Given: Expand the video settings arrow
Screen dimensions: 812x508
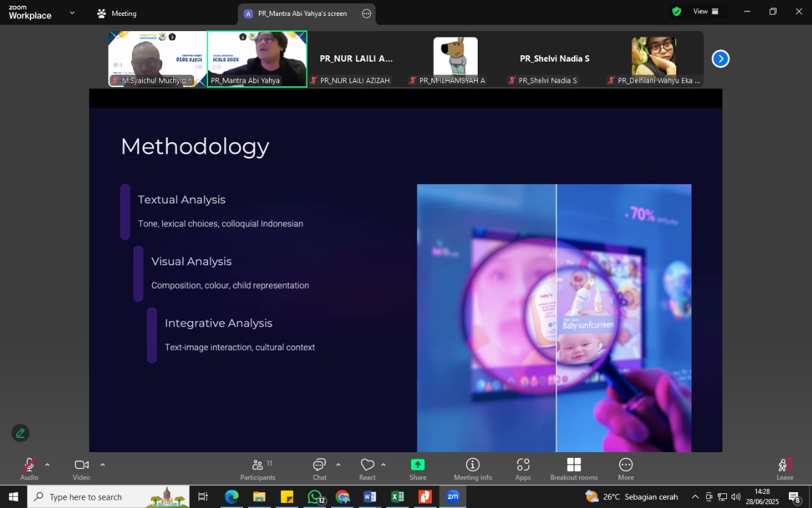Looking at the screenshot, I should [103, 465].
